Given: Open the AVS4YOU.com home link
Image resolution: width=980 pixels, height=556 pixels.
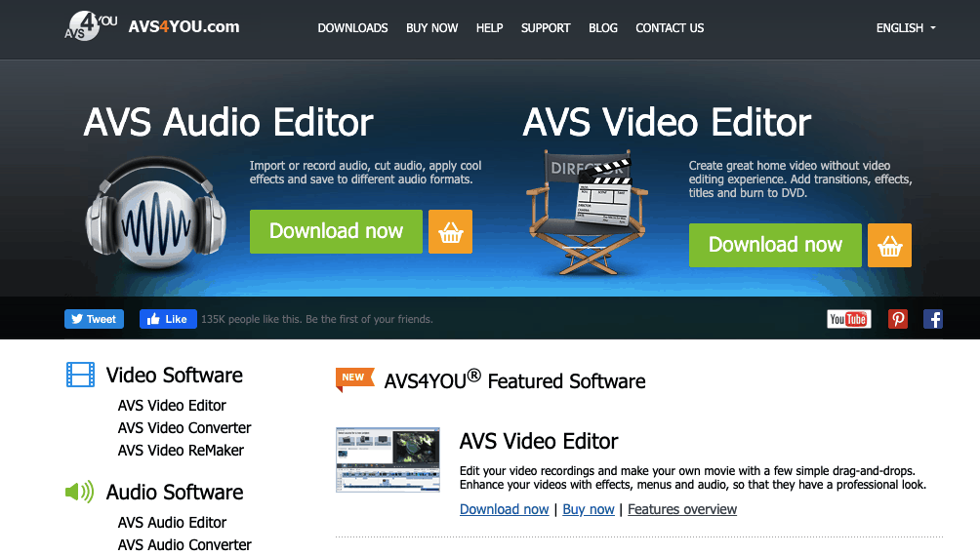Looking at the screenshot, I should pos(184,27).
